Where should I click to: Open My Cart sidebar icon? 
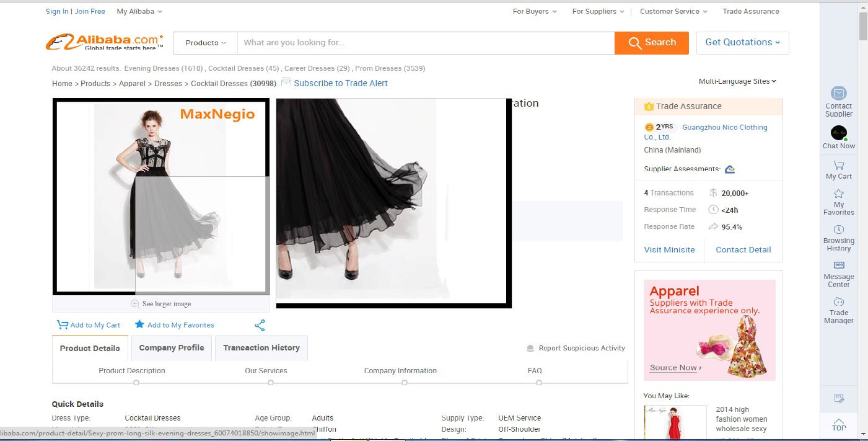pos(838,166)
